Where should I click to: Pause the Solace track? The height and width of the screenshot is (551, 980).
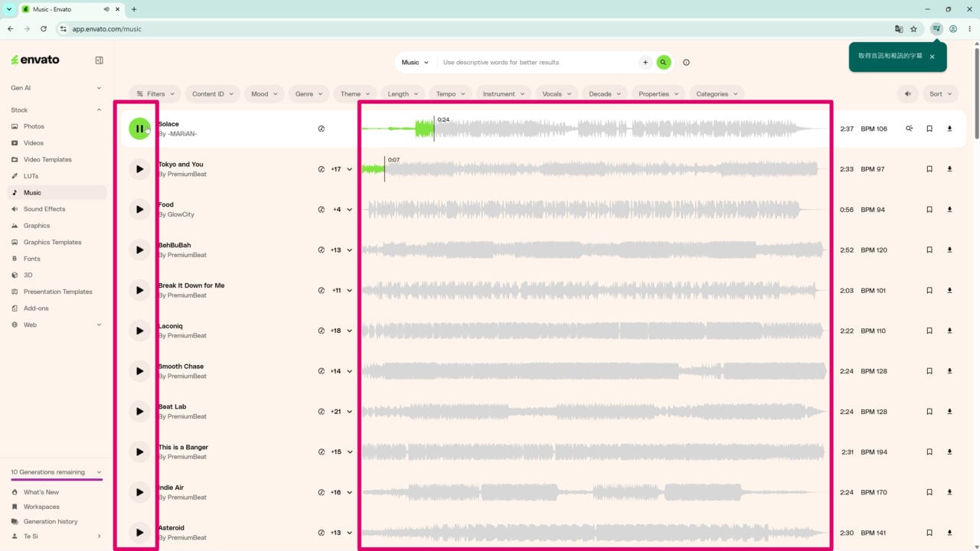pyautogui.click(x=139, y=129)
